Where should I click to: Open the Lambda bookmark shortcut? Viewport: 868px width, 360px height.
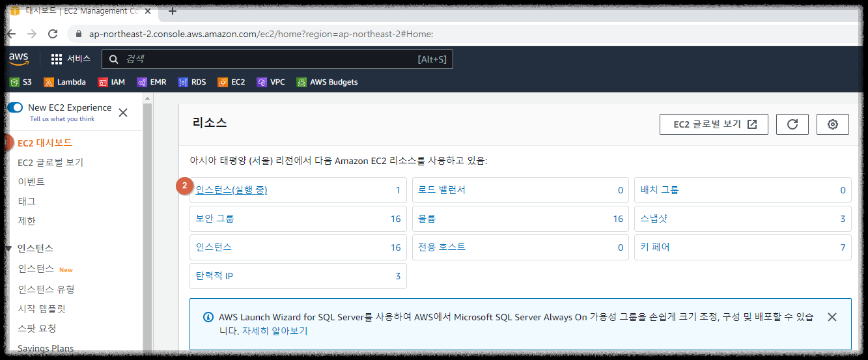(64, 82)
